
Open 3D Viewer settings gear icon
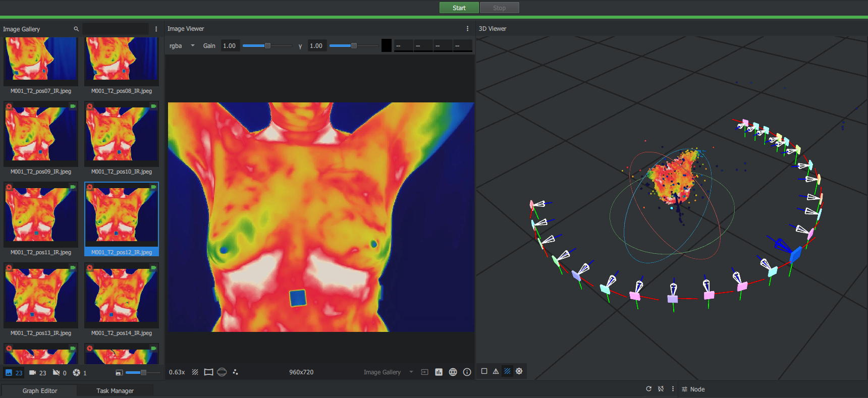[519, 371]
